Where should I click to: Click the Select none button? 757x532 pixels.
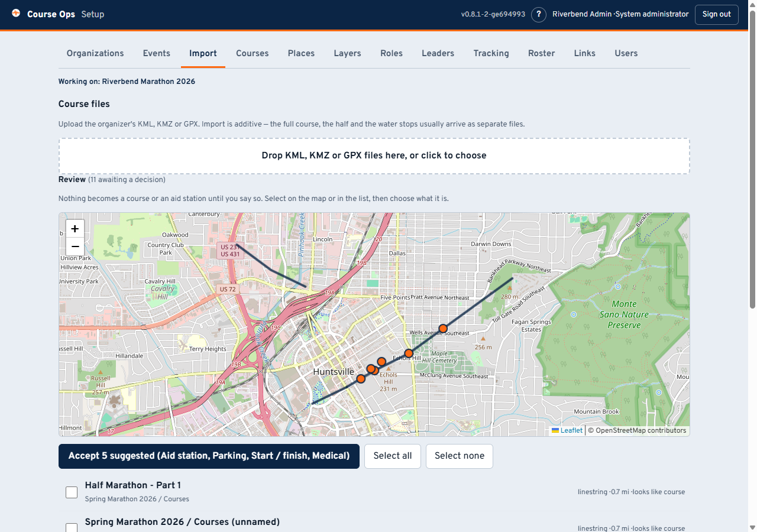[460, 456]
